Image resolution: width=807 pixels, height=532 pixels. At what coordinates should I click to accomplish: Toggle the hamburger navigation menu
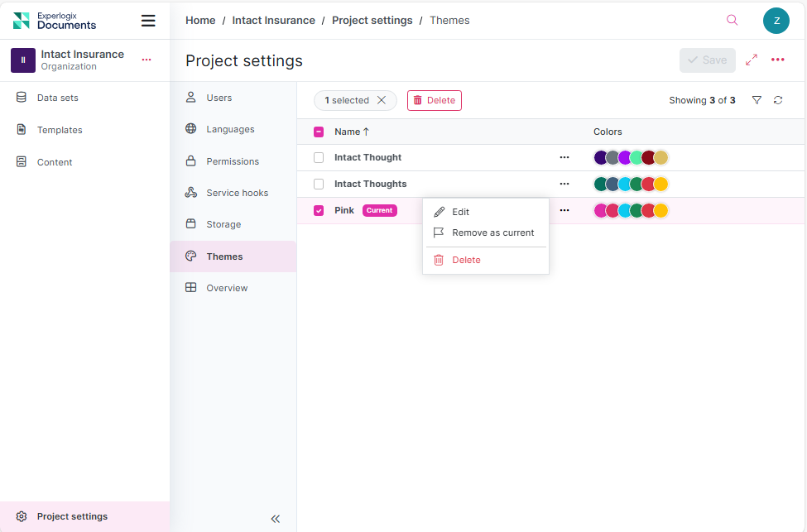148,21
